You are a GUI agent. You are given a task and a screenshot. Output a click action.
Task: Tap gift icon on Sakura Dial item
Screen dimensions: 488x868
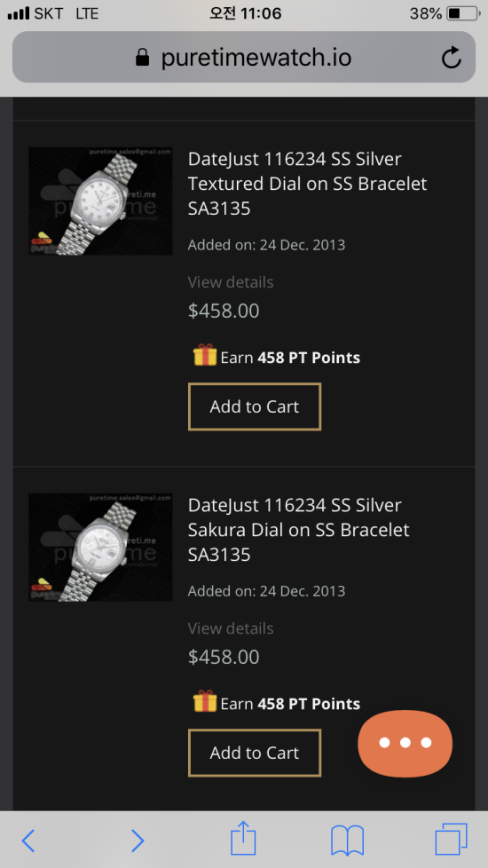(205, 701)
